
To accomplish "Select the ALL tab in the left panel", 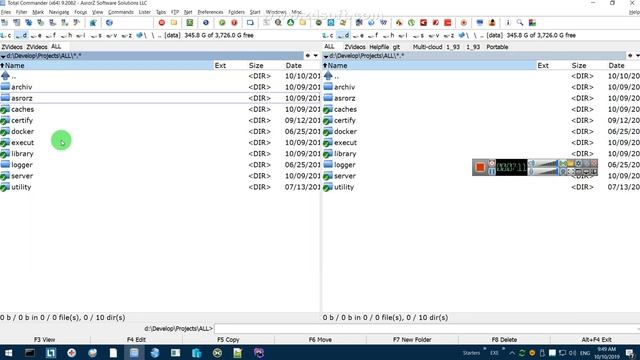I will pyautogui.click(x=56, y=47).
